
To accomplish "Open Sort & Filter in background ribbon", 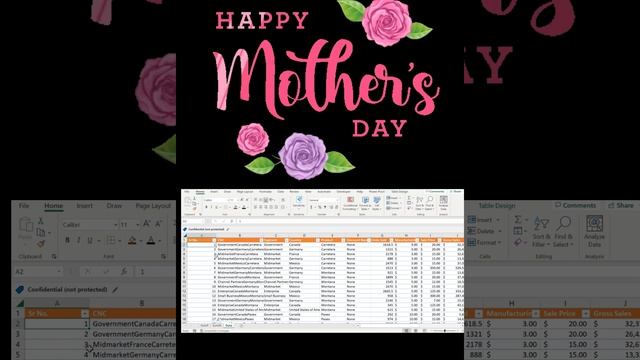I will (542, 232).
